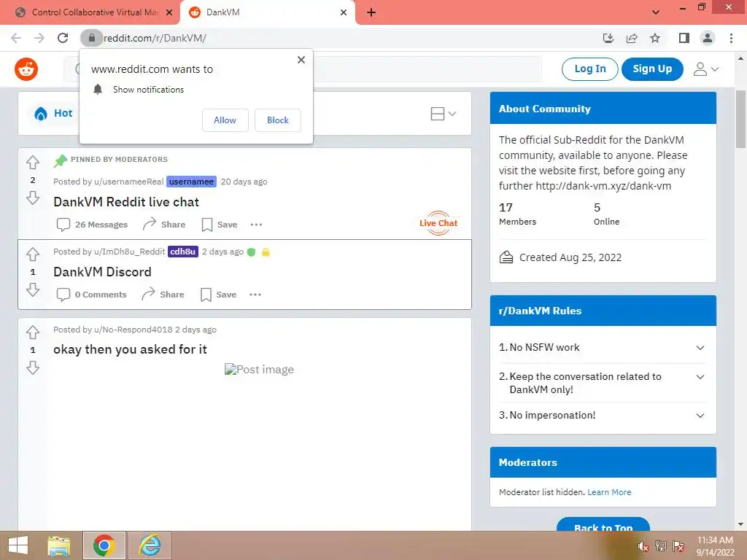Viewport: 747px width, 560px height.
Task: Downvote the DankVM Reddit live chat post
Action: (32, 198)
